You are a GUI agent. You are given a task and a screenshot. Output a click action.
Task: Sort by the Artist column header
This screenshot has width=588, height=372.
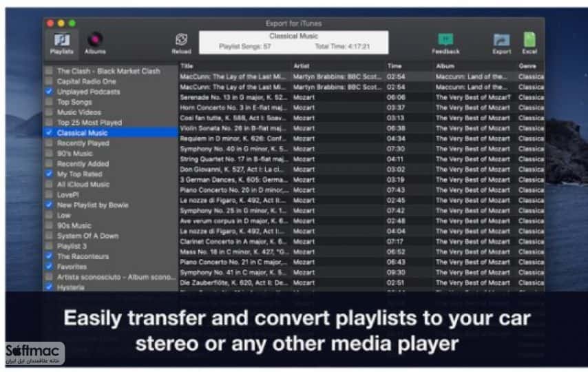click(x=301, y=66)
